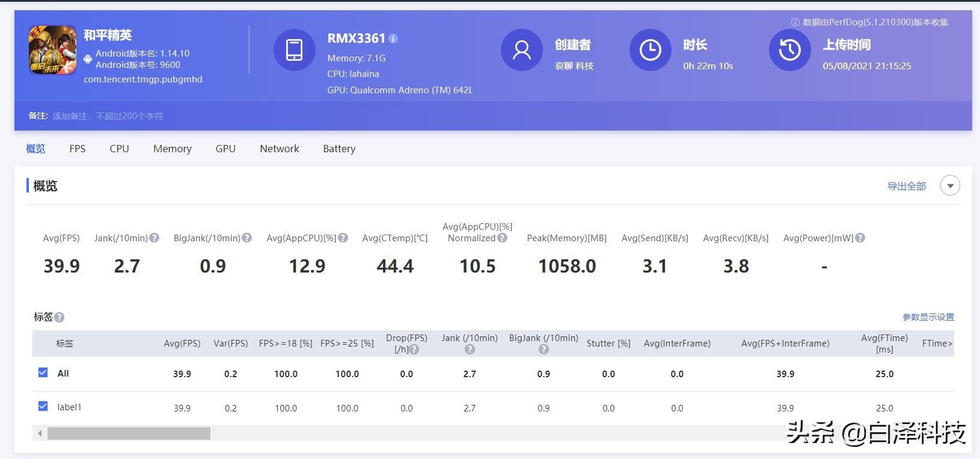Click the Avg(Recv)[KB/s] value 3.8

pyautogui.click(x=736, y=266)
